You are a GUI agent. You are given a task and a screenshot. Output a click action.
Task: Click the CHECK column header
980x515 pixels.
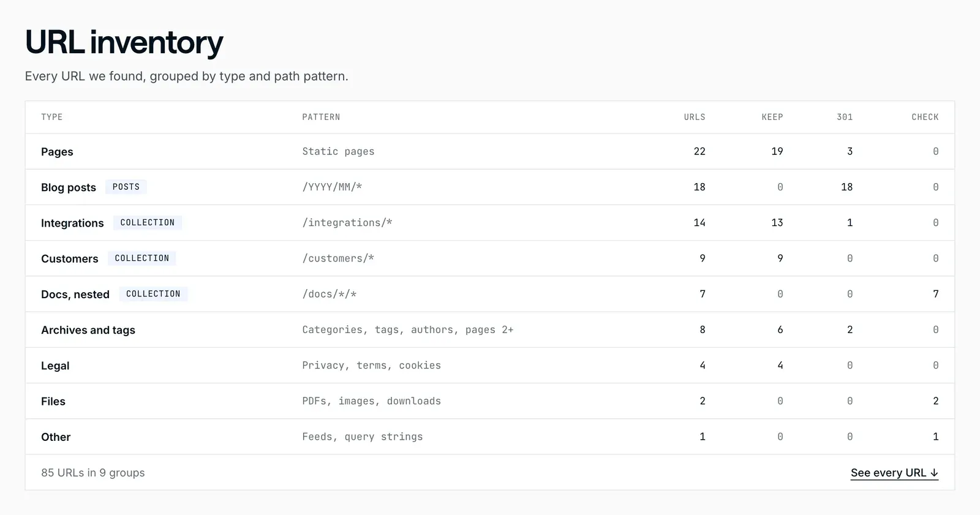tap(925, 117)
